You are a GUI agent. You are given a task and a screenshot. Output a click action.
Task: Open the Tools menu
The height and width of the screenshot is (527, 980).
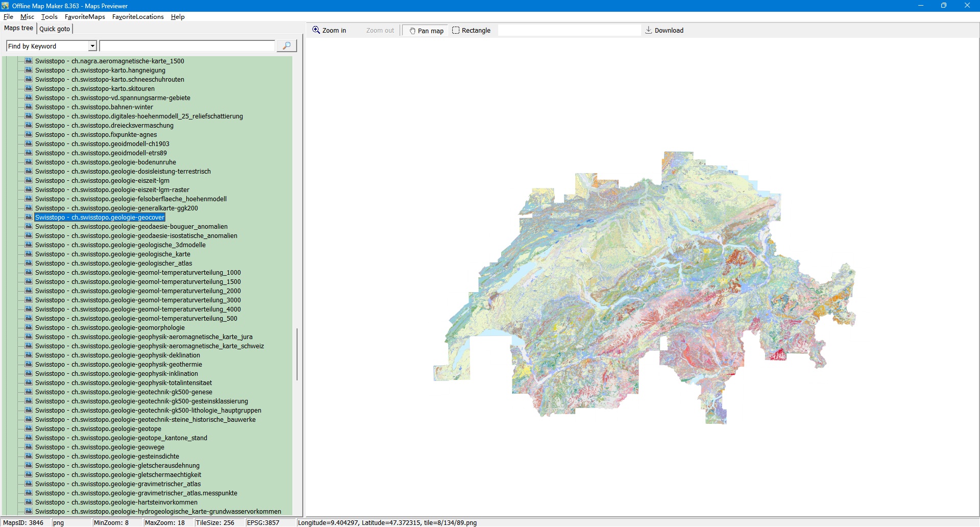coord(49,17)
